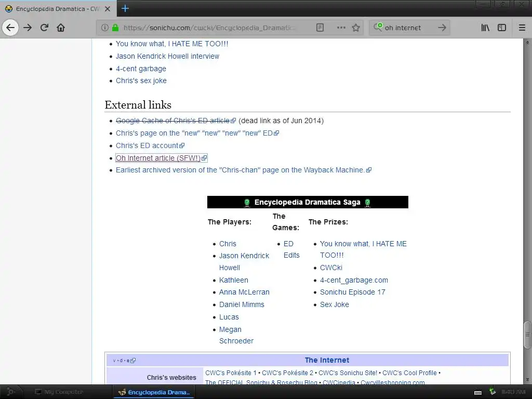Open Google Cache of Chris's ED article

point(176,121)
